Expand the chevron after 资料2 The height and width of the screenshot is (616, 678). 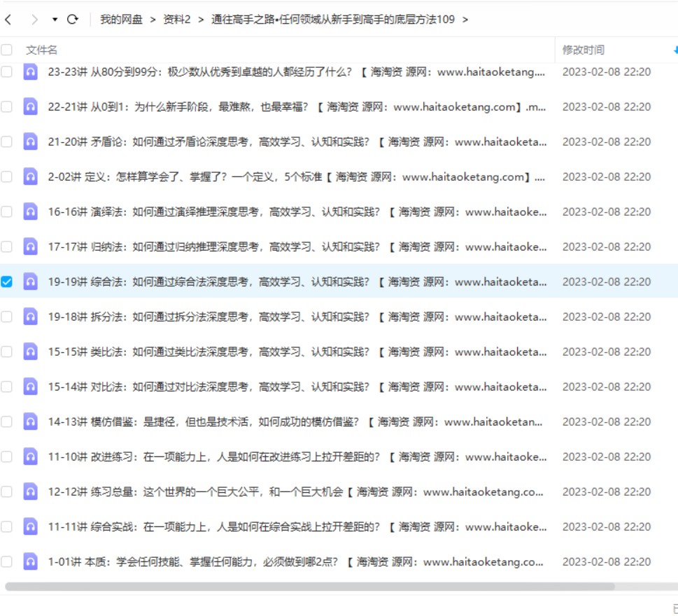[201, 20]
